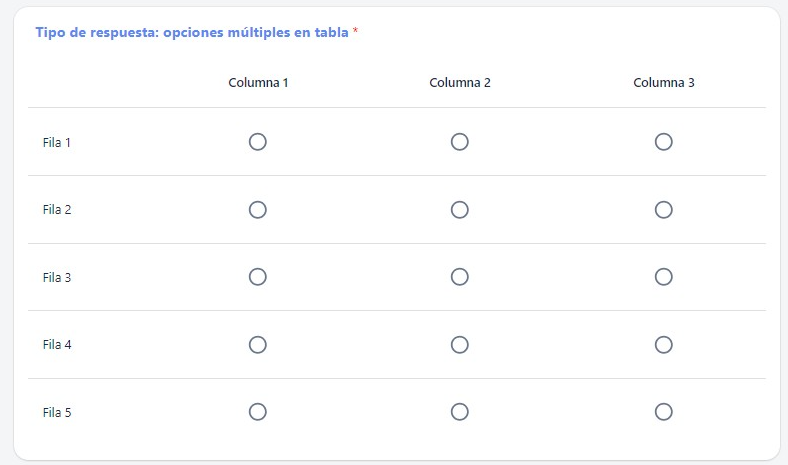Click the Columna 3 column header
Image resolution: width=788 pixels, height=465 pixels.
664,82
